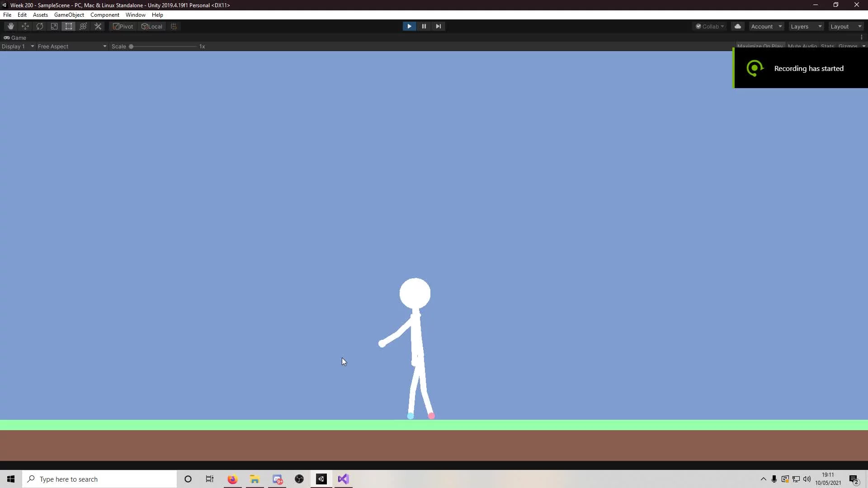Toggle Local handle rotation
Screen dimensions: 868x488
tap(152, 26)
